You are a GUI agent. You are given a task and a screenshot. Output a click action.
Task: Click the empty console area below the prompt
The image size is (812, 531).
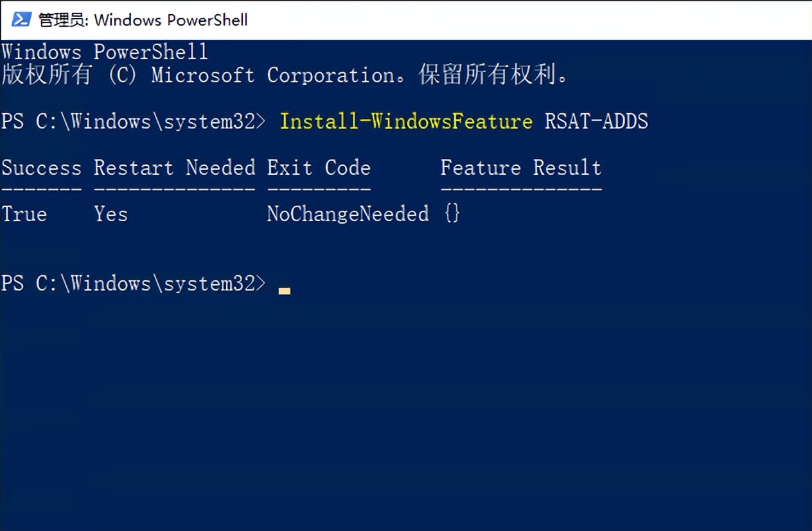[406, 405]
